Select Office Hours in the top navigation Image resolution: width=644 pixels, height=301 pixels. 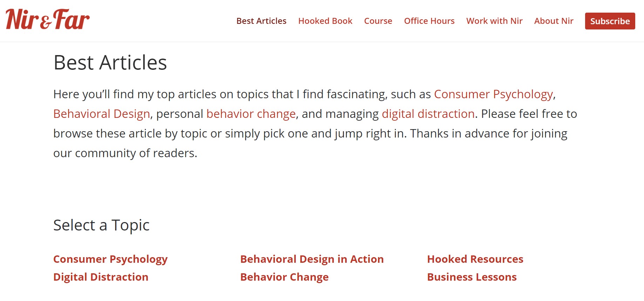pyautogui.click(x=429, y=21)
